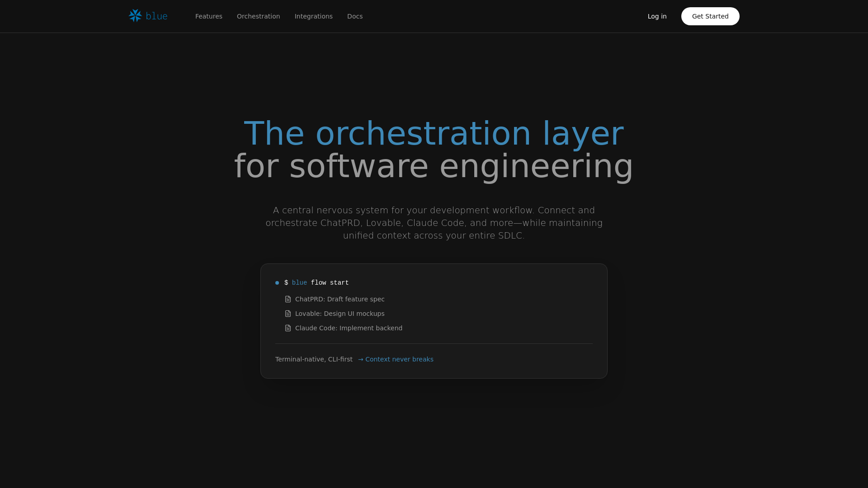Click the document icon beside Claude Code
Viewport: 868px width, 488px height.
(x=288, y=328)
